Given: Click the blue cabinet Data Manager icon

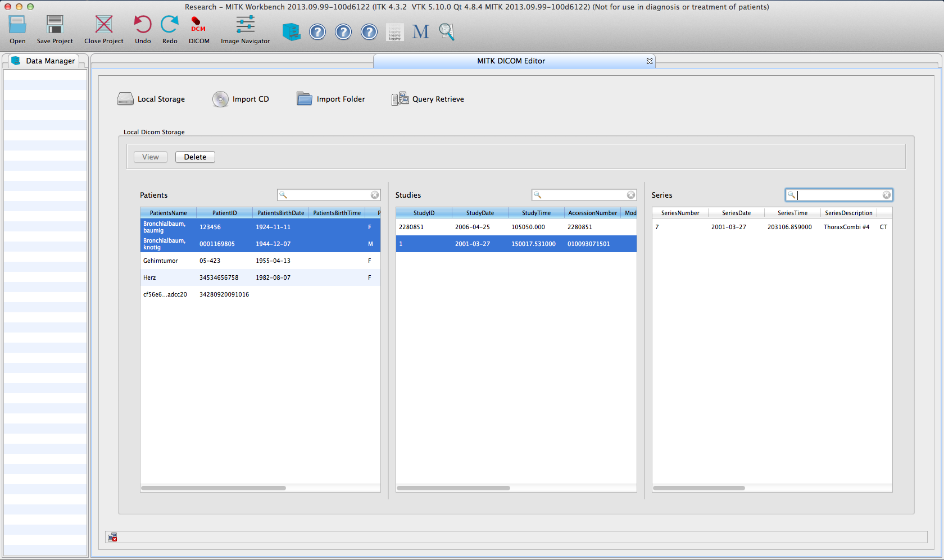Looking at the screenshot, I should [x=291, y=31].
